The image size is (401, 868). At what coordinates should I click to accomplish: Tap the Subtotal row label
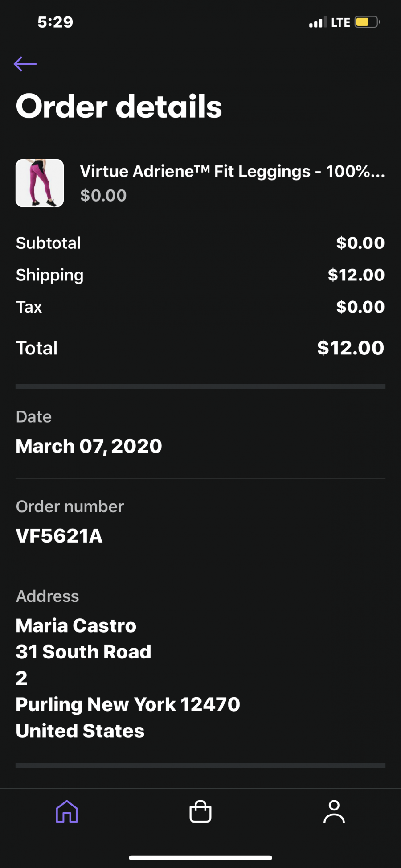(48, 243)
